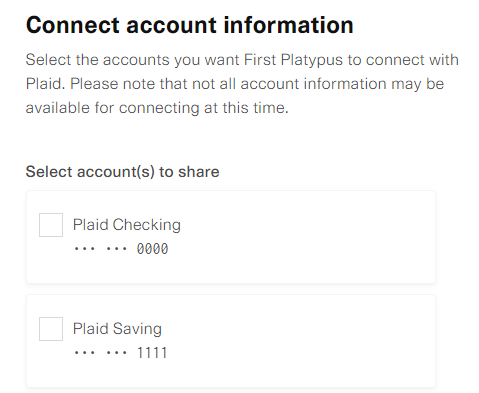Click 'available for connecting at this time' text
Screen dimensions: 479x393
point(157,108)
